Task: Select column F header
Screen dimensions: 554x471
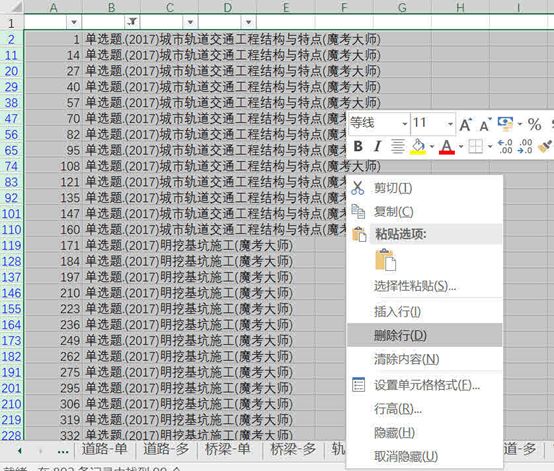Action: [x=344, y=7]
